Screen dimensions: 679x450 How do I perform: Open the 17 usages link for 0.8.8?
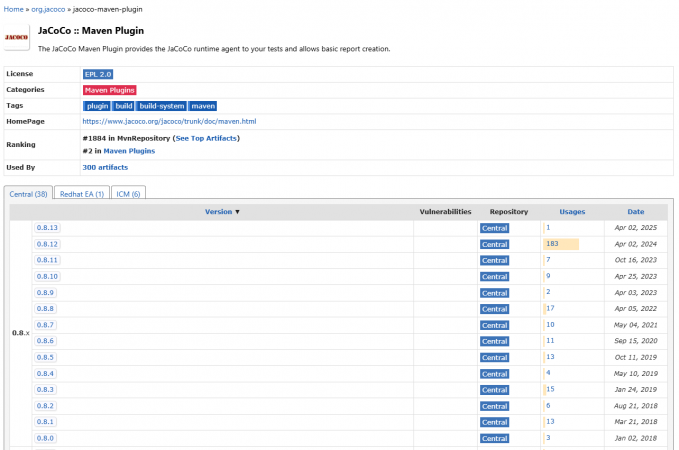coord(550,308)
